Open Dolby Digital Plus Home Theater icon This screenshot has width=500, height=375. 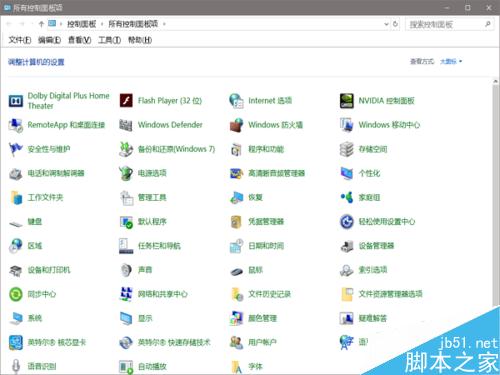16,101
